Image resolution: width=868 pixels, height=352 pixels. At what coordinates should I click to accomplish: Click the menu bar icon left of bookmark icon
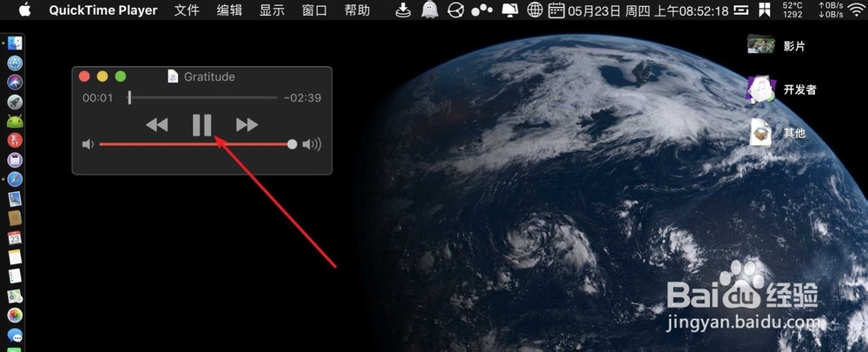point(741,10)
